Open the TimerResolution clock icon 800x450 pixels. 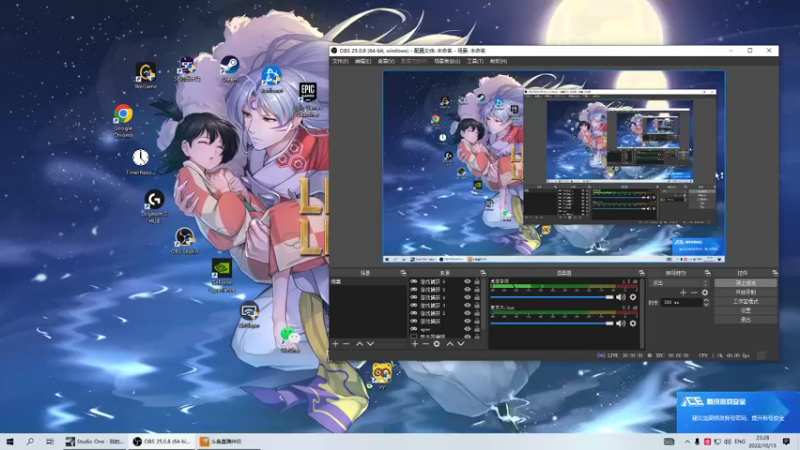tap(140, 162)
